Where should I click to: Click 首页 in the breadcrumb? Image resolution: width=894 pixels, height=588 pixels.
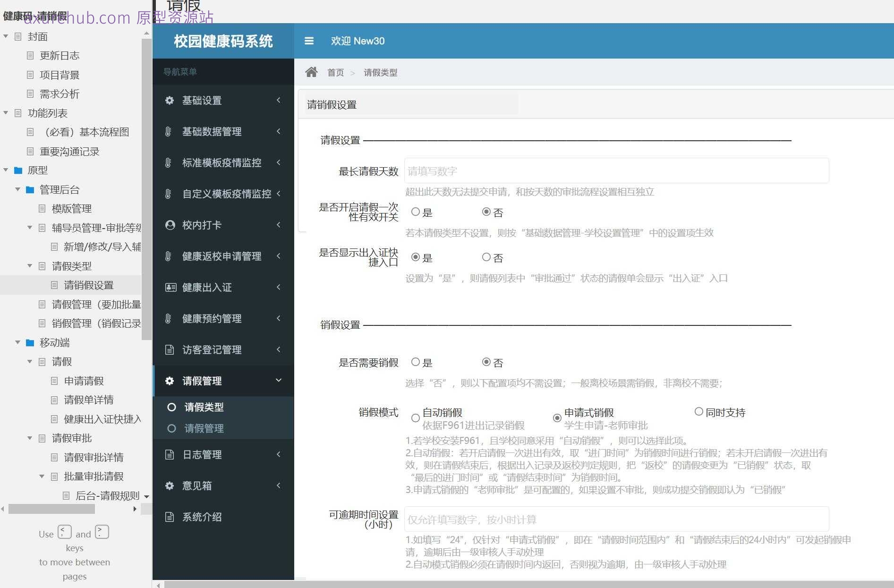click(x=336, y=72)
